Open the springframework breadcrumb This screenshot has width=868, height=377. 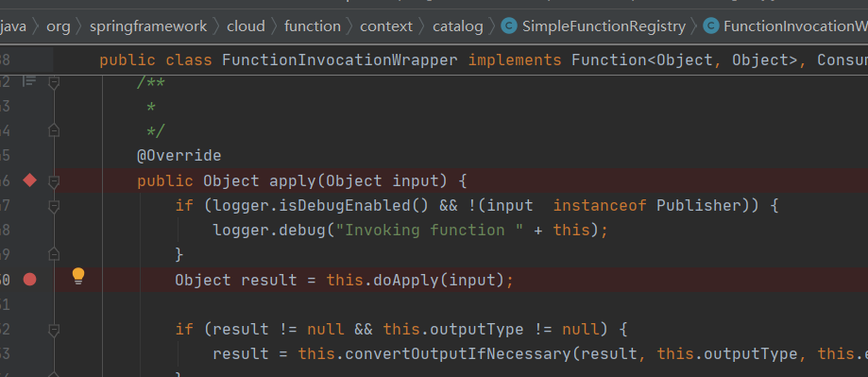click(x=148, y=26)
